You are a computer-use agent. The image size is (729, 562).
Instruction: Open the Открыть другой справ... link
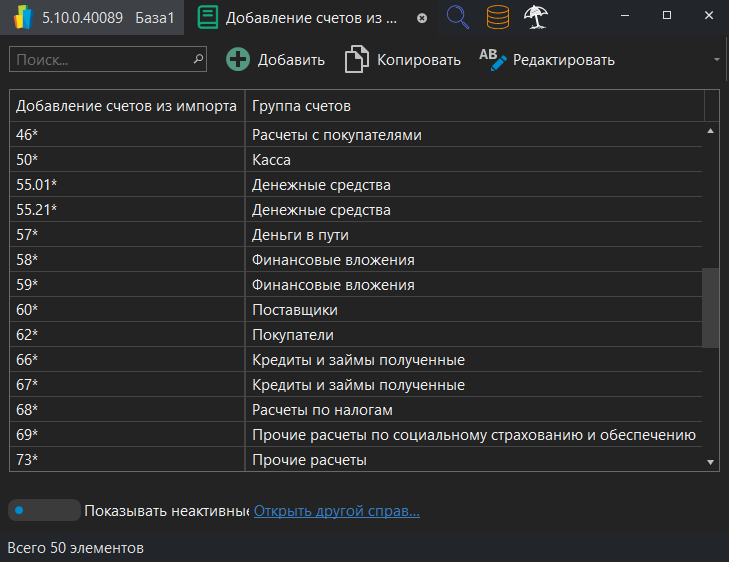click(337, 511)
